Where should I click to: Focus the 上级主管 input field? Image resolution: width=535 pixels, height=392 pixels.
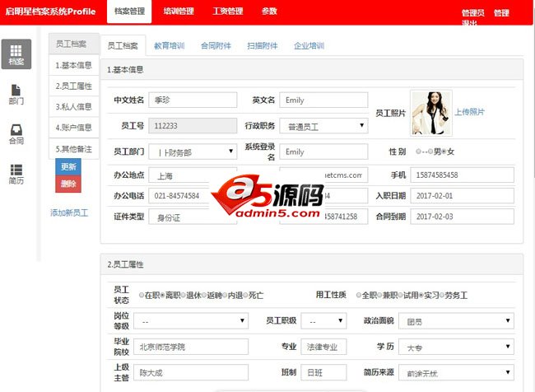(x=191, y=372)
